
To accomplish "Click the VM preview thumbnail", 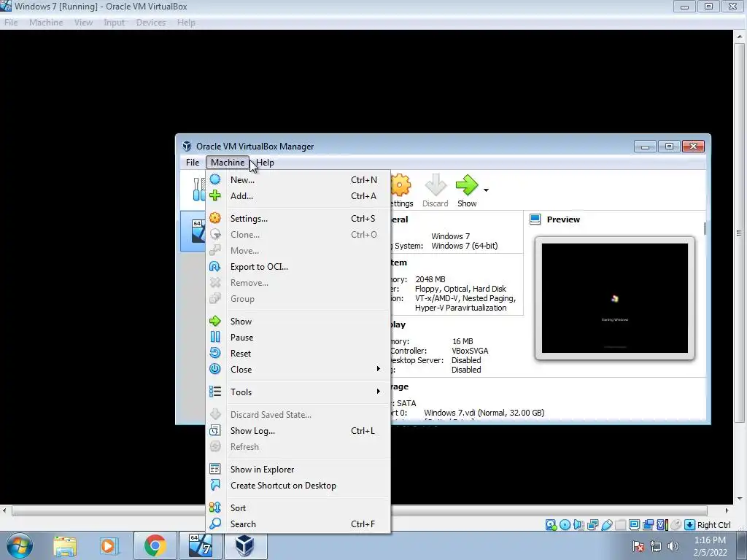I will pos(614,298).
